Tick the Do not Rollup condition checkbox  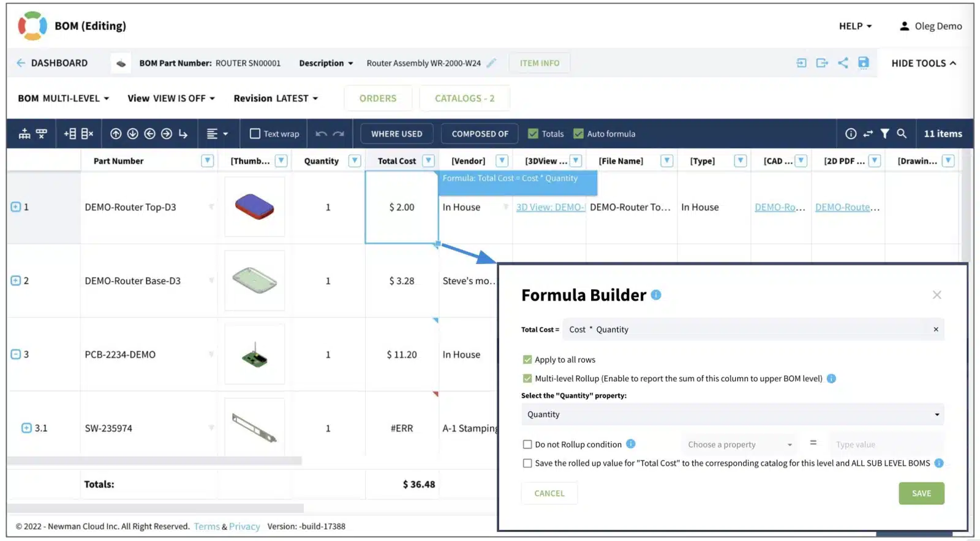pos(527,444)
